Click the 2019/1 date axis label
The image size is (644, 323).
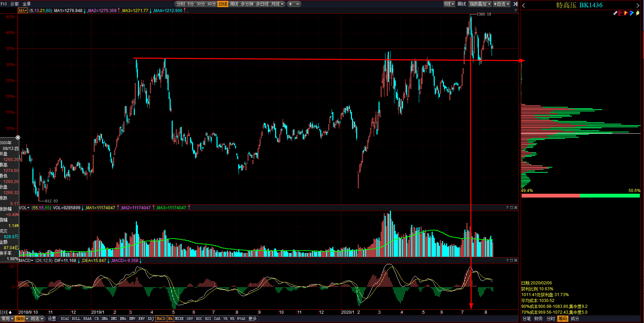click(98, 312)
